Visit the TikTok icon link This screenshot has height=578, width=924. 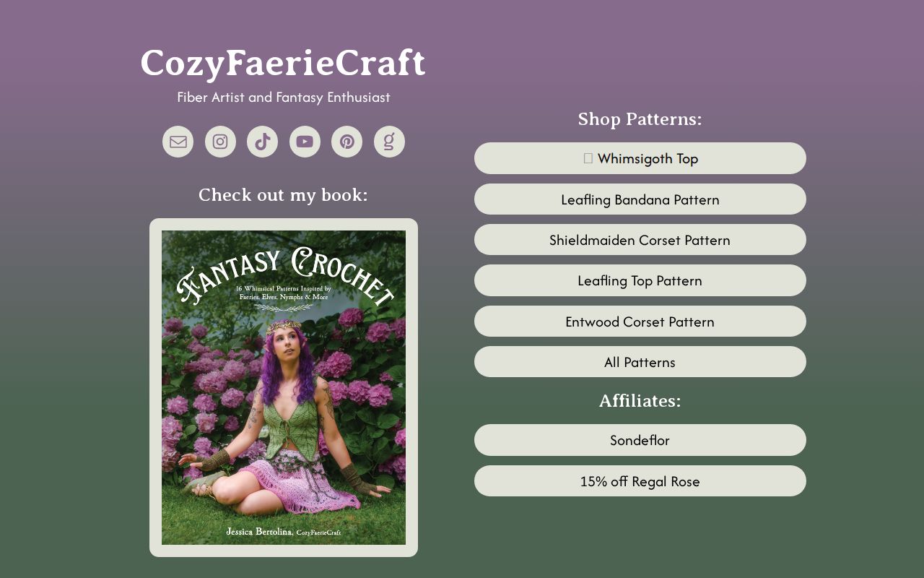(263, 142)
